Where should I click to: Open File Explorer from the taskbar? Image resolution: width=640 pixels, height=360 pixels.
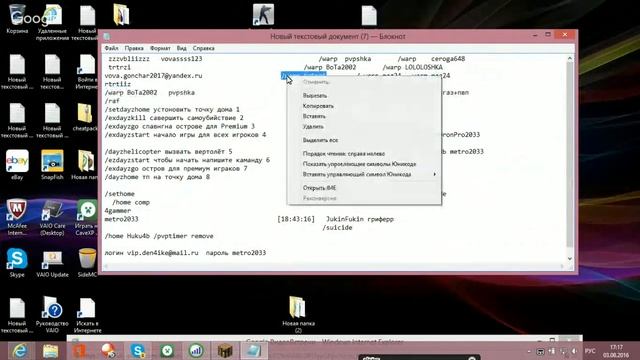(50, 351)
